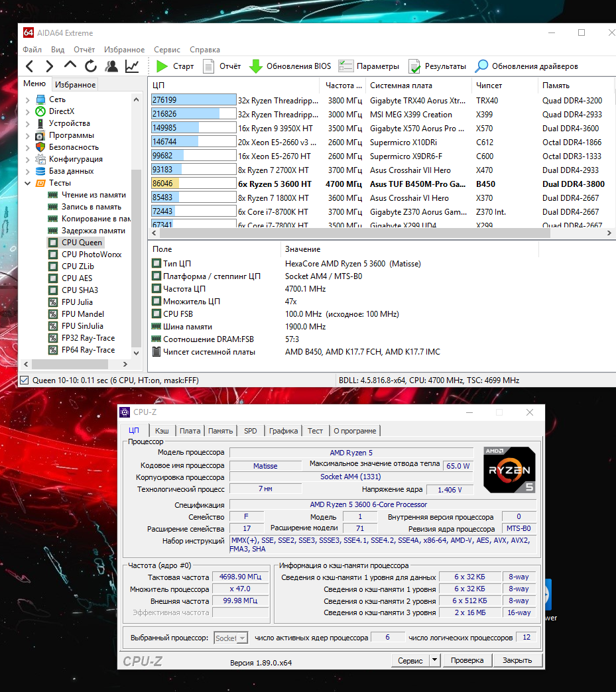The width and height of the screenshot is (616, 692).
Task: Select the DirectX tree item icon
Action: tap(40, 111)
